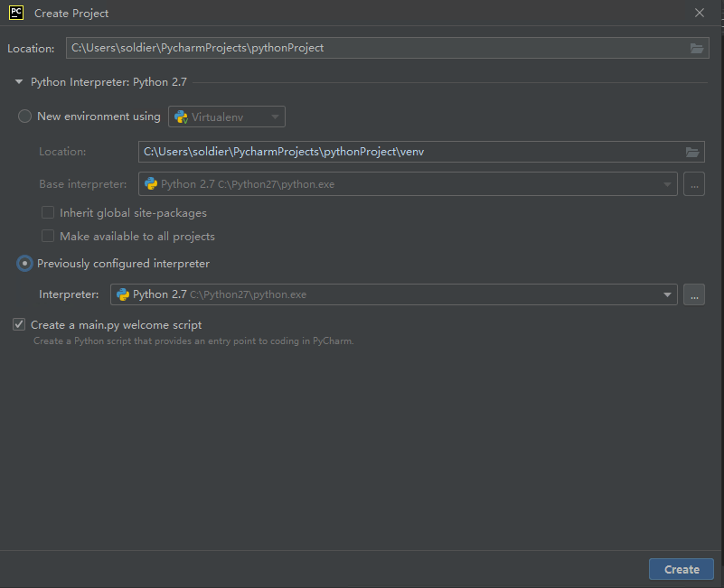Enable Inherit global site-packages checkbox
The width and height of the screenshot is (724, 588).
tap(48, 213)
